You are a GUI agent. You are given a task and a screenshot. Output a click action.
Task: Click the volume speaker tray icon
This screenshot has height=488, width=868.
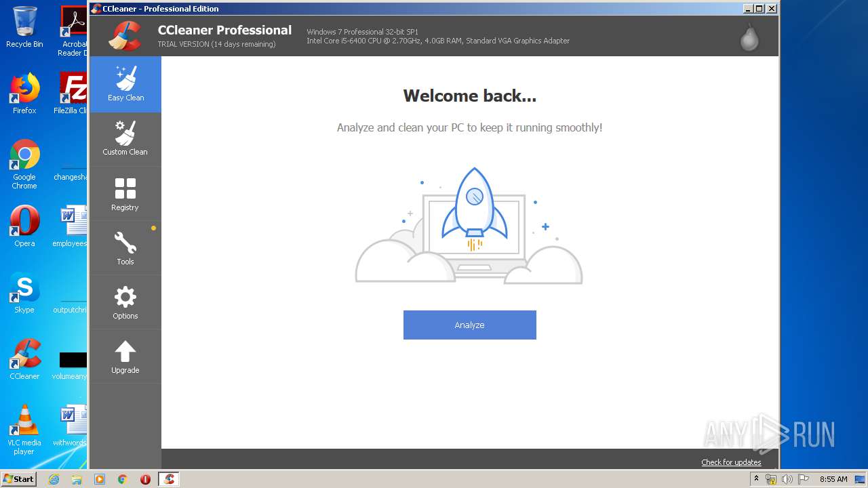[787, 479]
